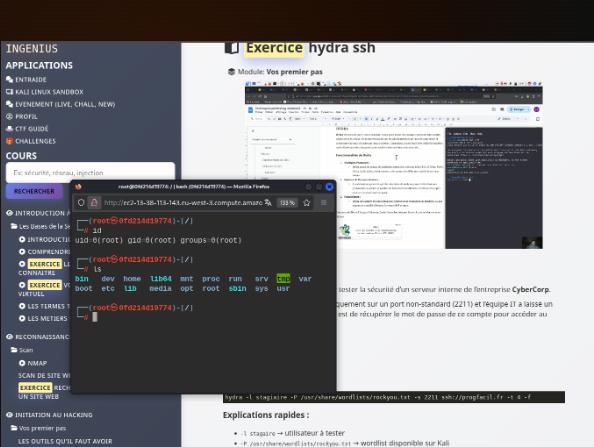Click the hydra command code block
This screenshot has width=594, height=447.
[x=394, y=397]
